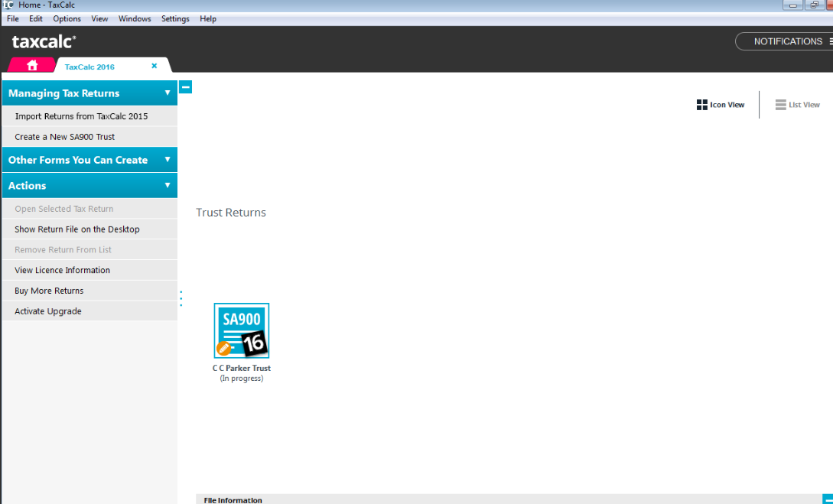Click the TaxCalc title bar application icon
833x504 pixels.
(8, 5)
